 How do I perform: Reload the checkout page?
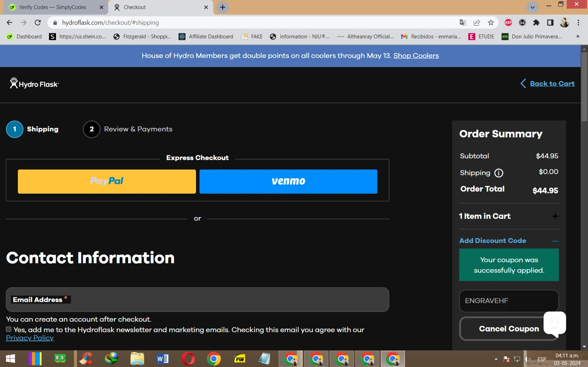click(x=38, y=23)
